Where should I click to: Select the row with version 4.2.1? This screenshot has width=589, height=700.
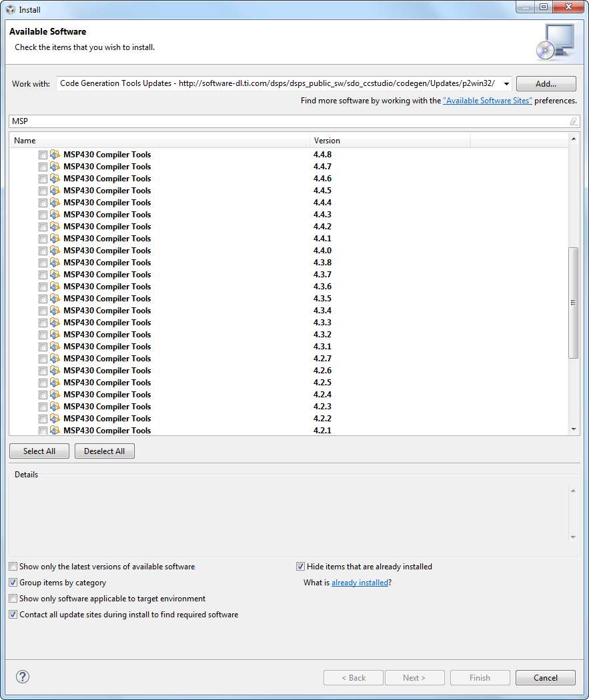(x=289, y=431)
